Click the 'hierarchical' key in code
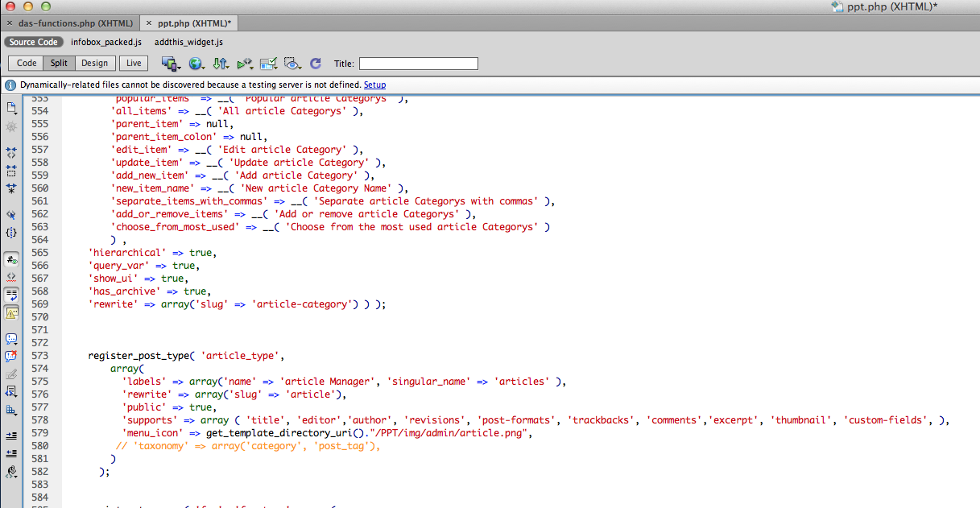Image resolution: width=980 pixels, height=508 pixels. 127,253
